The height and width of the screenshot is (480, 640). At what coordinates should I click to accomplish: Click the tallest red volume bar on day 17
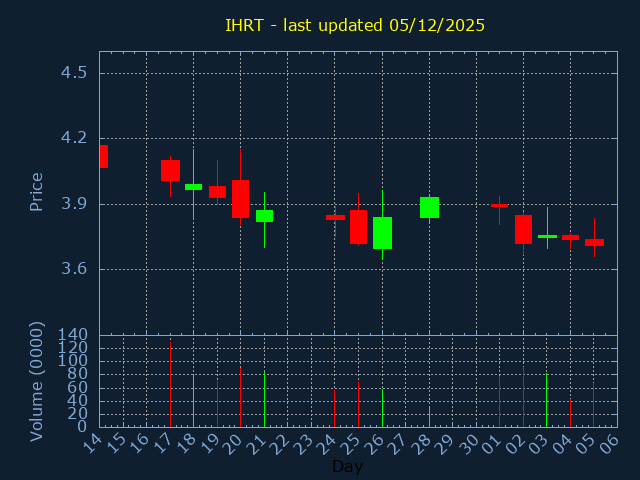[x=170, y=385]
